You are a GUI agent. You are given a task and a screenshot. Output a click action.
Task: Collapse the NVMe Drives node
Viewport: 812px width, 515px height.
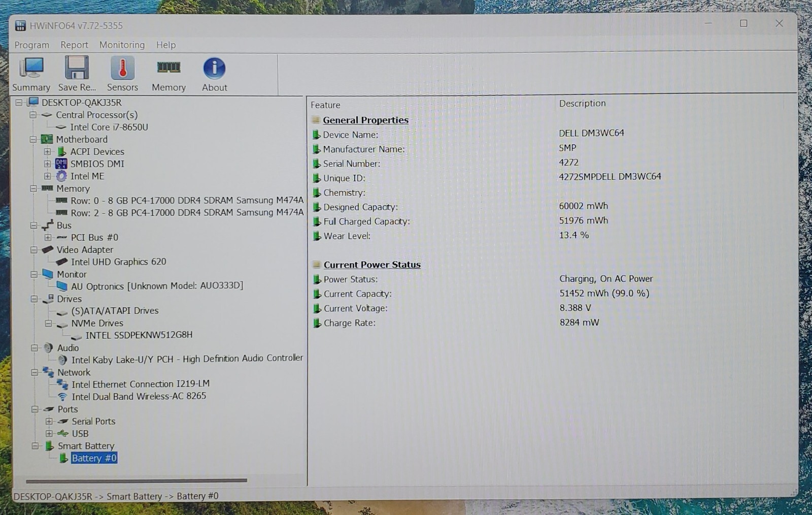point(48,323)
